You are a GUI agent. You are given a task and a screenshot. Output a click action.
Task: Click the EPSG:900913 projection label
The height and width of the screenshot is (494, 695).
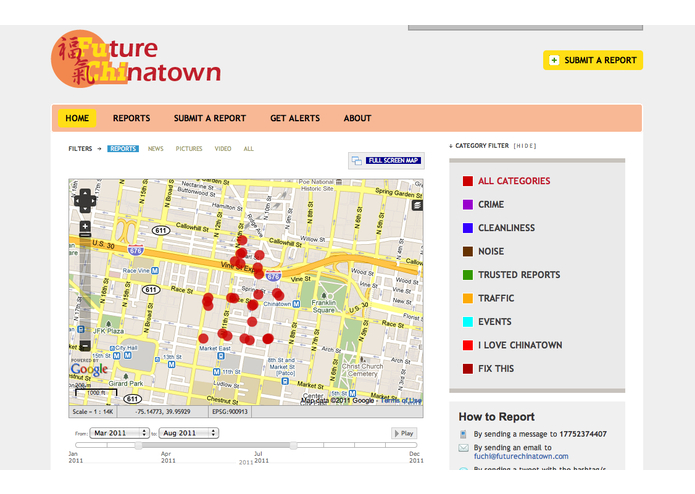pyautogui.click(x=230, y=412)
